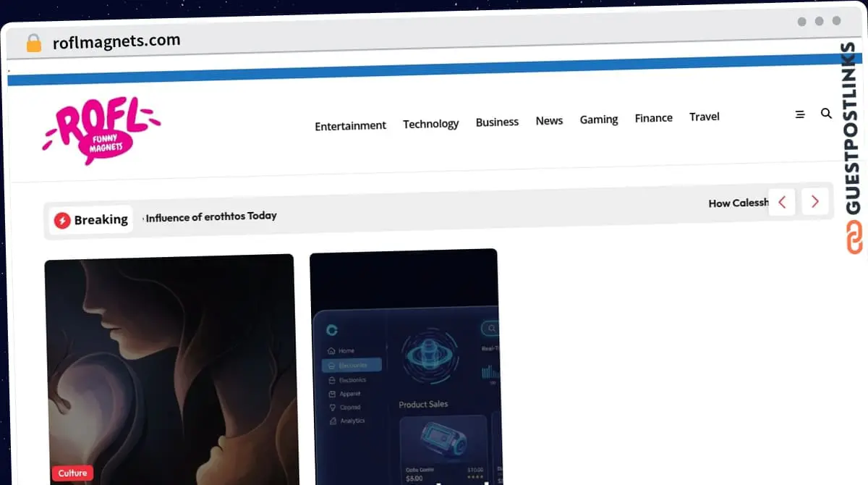Click the orange Guestpostlinks chain icon
Image resolution: width=868 pixels, height=485 pixels.
click(x=854, y=237)
